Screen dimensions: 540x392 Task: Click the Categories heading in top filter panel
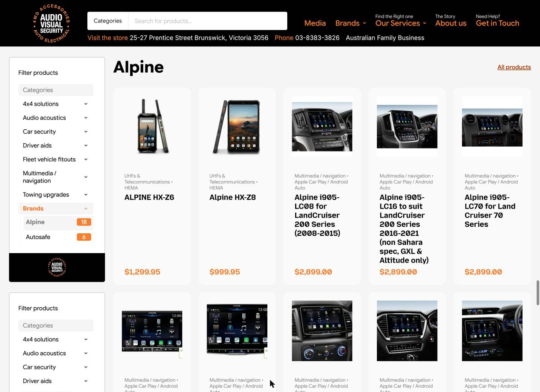point(56,90)
